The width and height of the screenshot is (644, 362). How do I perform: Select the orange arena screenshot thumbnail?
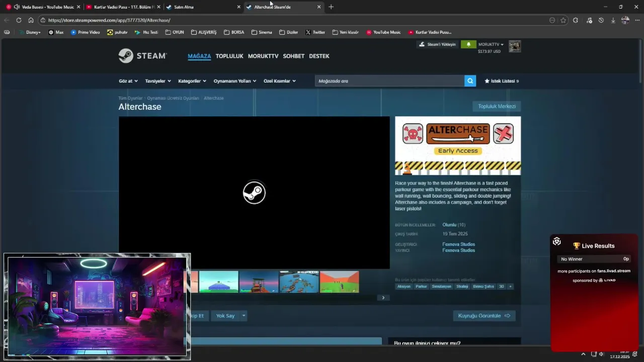[x=339, y=282]
